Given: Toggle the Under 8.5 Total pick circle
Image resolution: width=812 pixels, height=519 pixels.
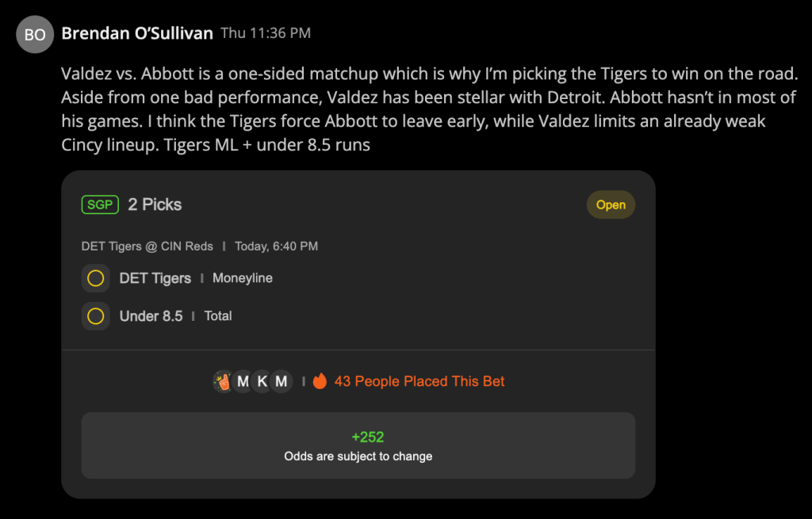Looking at the screenshot, I should (x=95, y=316).
